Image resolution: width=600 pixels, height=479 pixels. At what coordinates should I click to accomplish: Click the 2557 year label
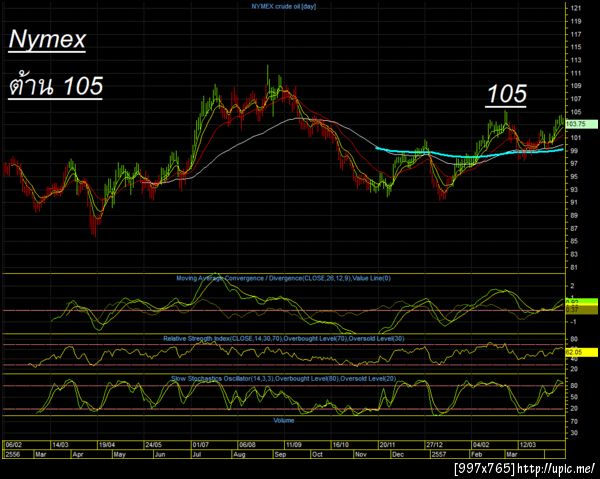point(439,455)
